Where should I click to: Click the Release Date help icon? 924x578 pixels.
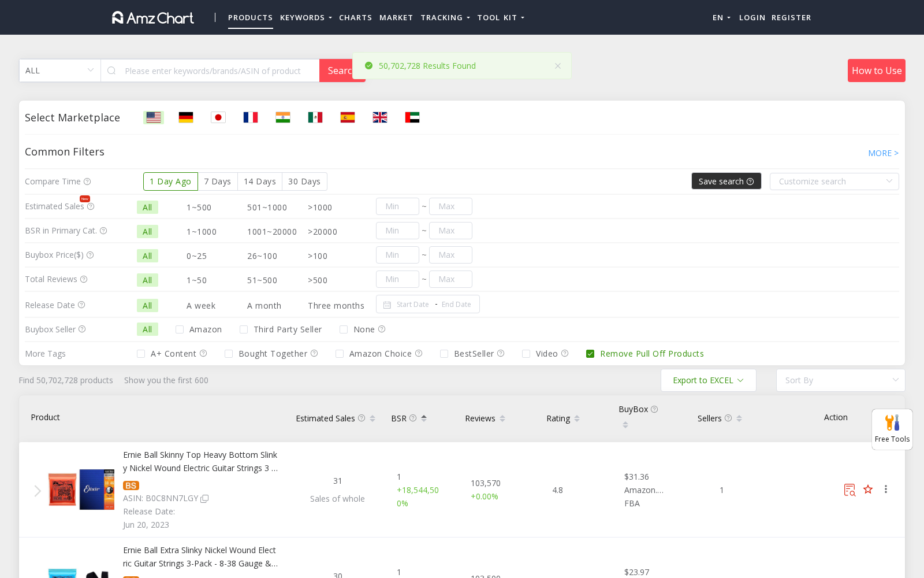(81, 305)
